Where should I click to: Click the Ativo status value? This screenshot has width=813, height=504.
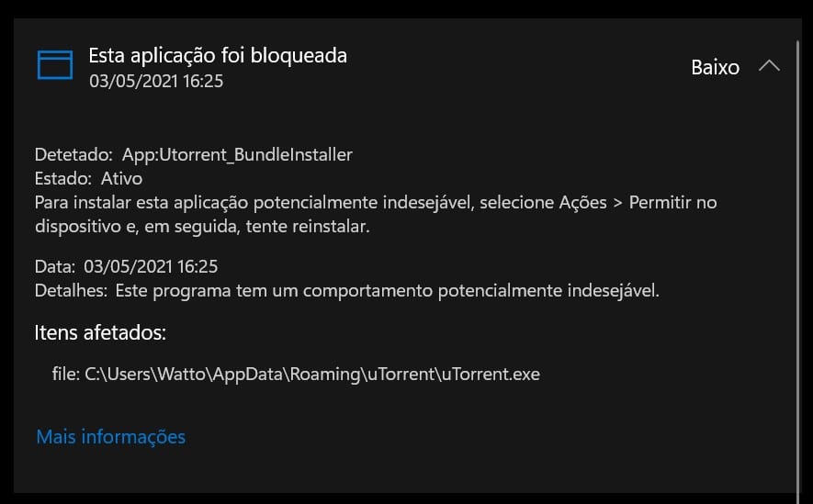coord(121,178)
